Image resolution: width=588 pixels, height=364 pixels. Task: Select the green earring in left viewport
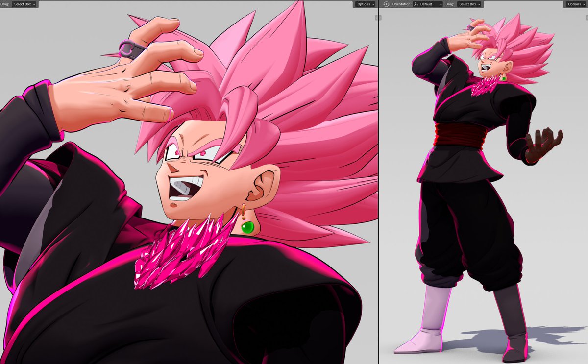247,227
